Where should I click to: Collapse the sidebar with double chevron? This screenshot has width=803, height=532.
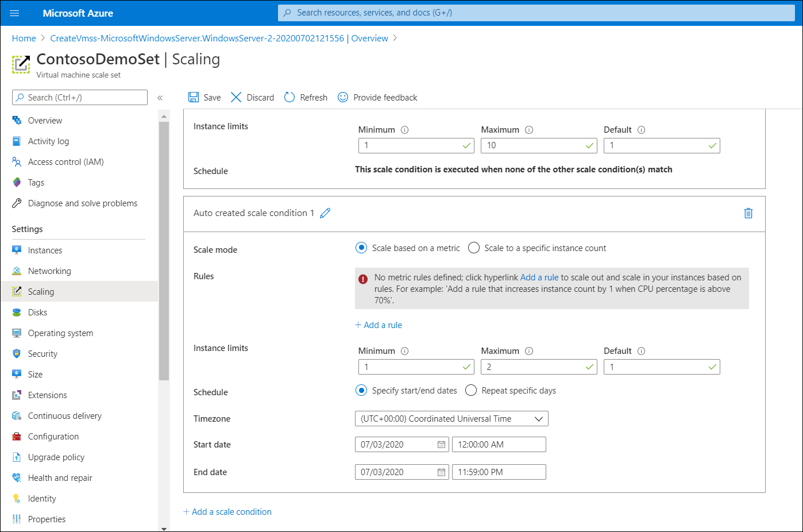point(160,98)
